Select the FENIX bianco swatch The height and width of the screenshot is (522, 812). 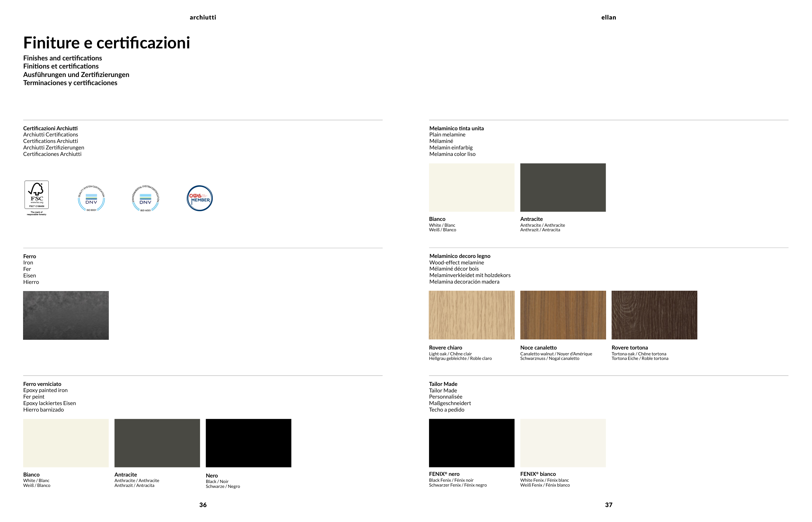563,443
